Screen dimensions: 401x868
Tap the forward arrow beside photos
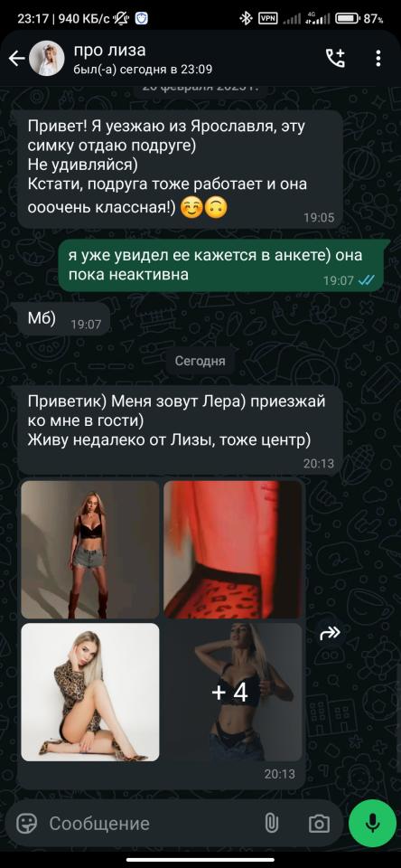pyautogui.click(x=330, y=633)
